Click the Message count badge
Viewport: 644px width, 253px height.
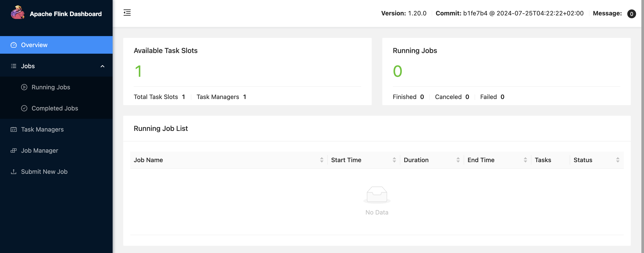631,14
